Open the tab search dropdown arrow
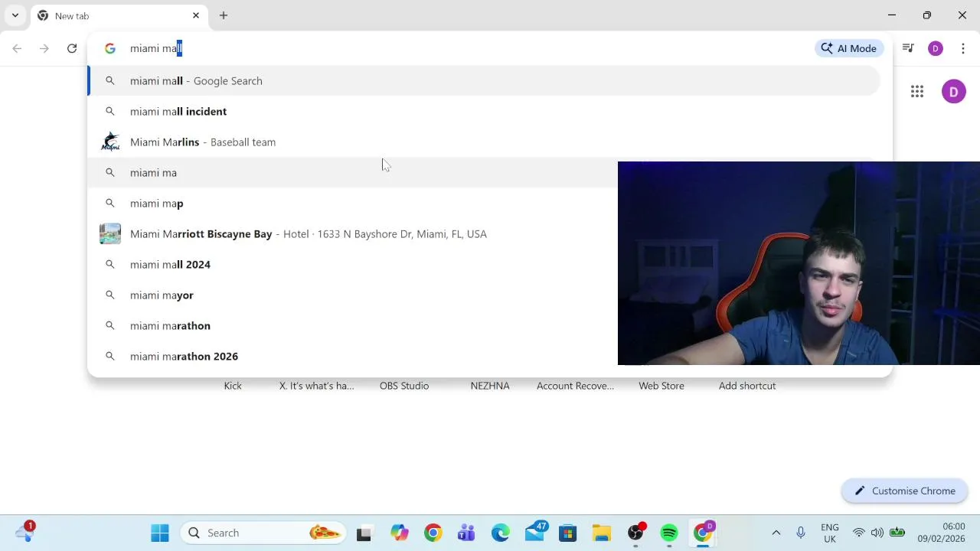The width and height of the screenshot is (980, 551). coord(15,15)
